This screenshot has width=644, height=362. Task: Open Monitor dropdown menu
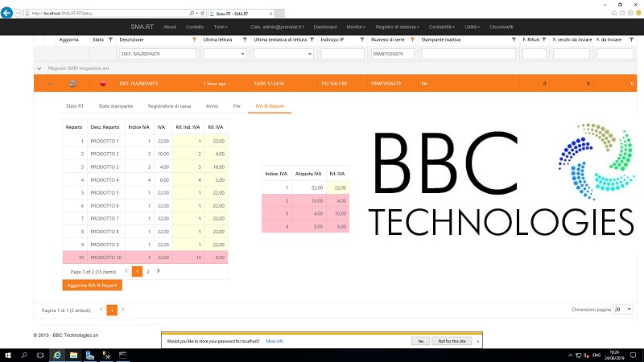(x=356, y=27)
